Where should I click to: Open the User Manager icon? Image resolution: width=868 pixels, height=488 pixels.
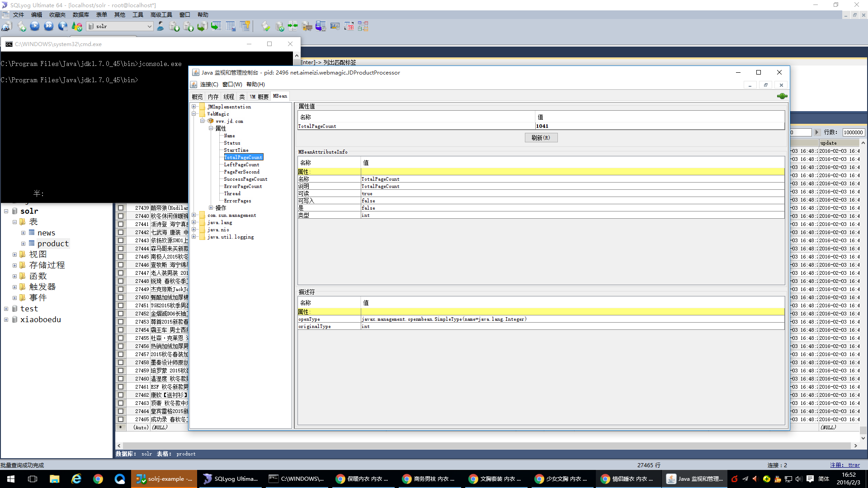[x=160, y=27]
